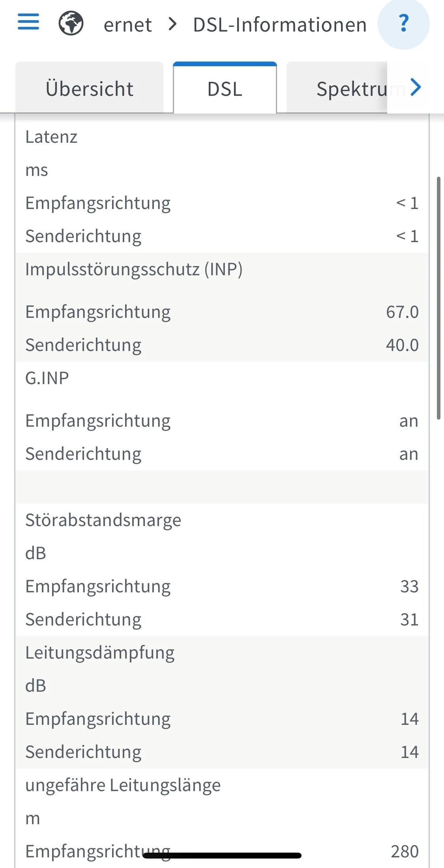Open the help question mark button
The image size is (444, 868).
click(403, 24)
